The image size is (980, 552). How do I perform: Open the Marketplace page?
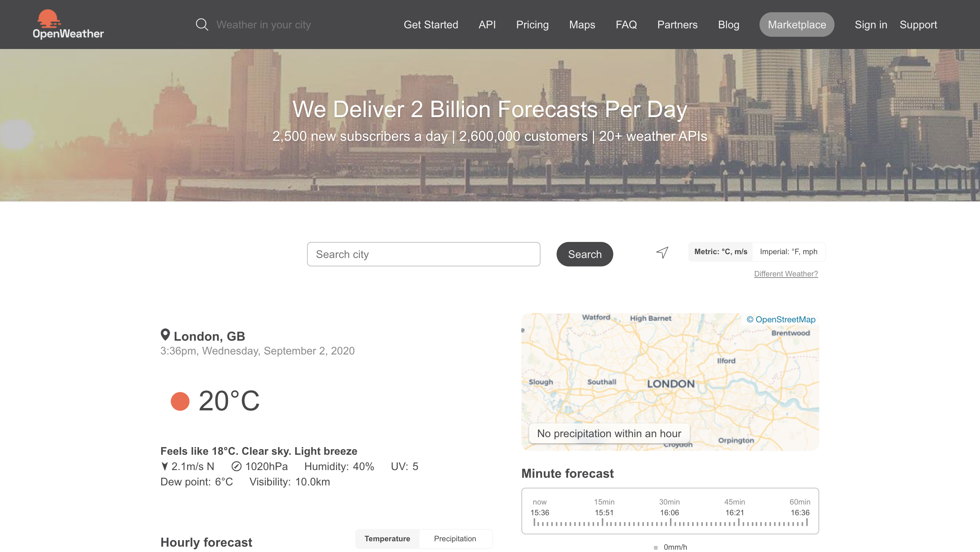797,24
